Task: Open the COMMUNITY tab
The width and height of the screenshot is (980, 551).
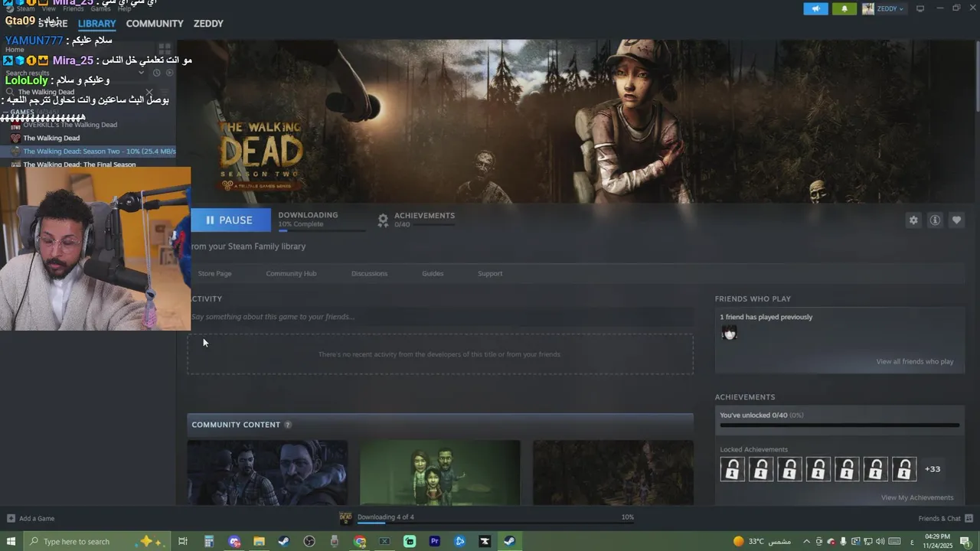Action: 155,24
